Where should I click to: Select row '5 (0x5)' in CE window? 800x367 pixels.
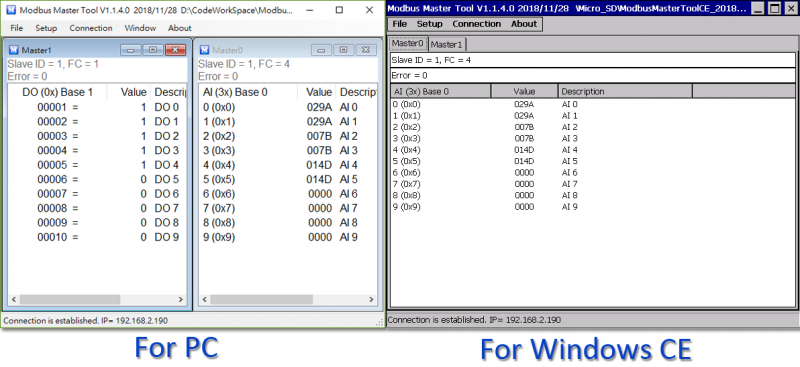tap(593, 161)
